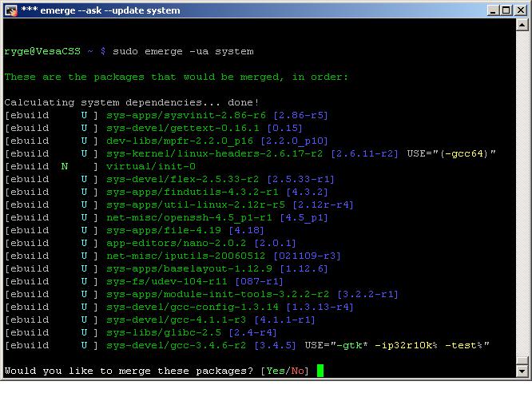Click the 'N' flag on virtual/init row
The image size is (532, 409).
pos(65,166)
